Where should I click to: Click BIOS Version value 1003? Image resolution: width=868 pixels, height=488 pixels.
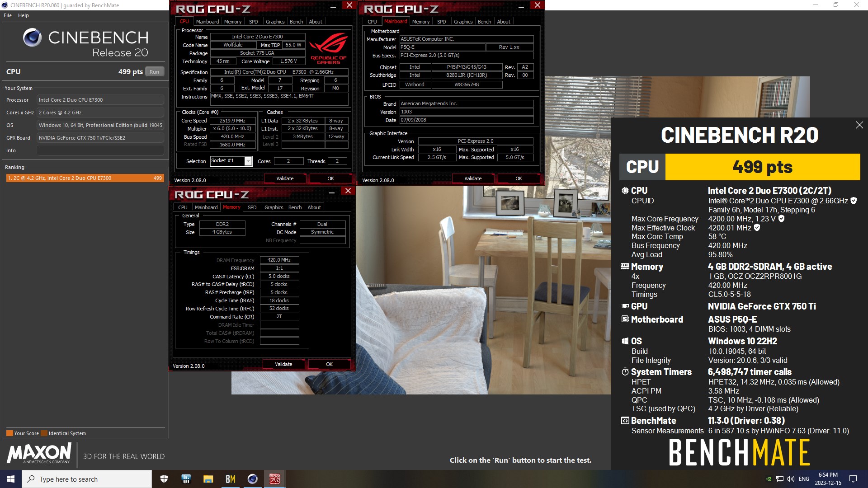tap(467, 112)
